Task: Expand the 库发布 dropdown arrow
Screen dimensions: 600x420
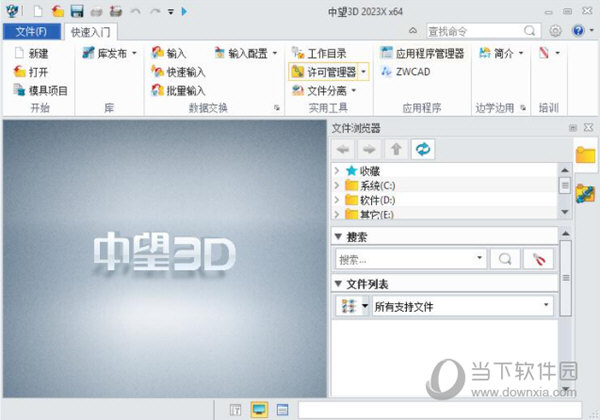Action: [x=134, y=53]
